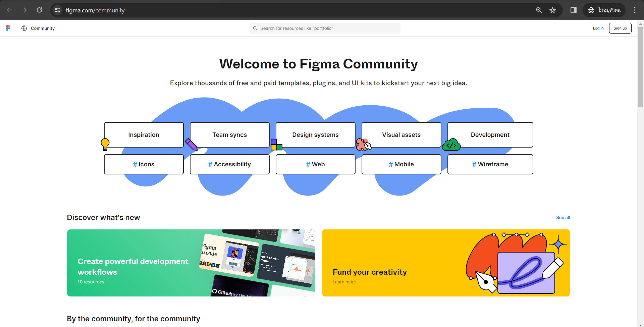This screenshot has height=327, width=644.
Task: Click Learn more under Fund your creativity
Action: pos(344,282)
